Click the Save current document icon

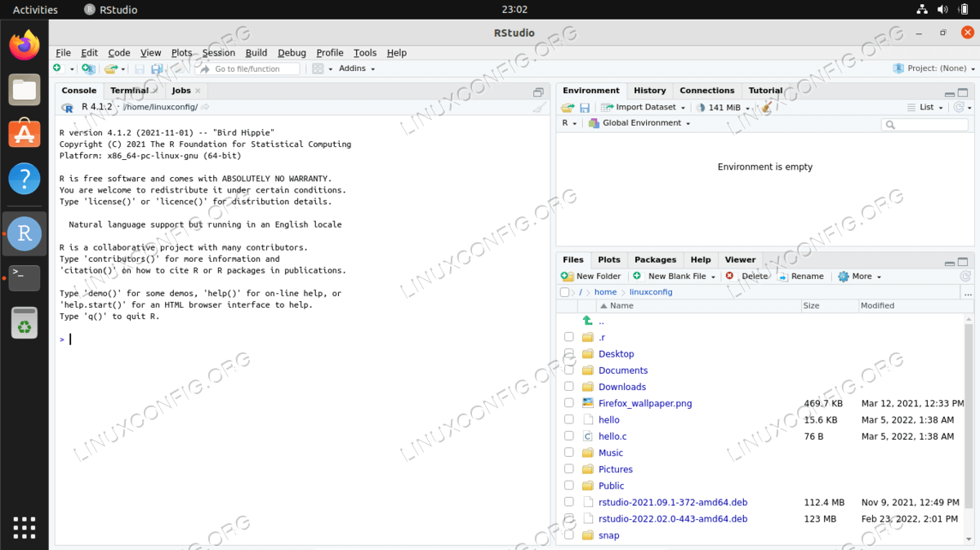(140, 69)
